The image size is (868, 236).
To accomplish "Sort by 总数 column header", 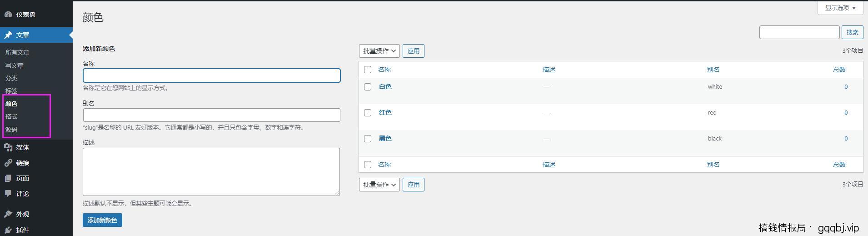I will [839, 70].
